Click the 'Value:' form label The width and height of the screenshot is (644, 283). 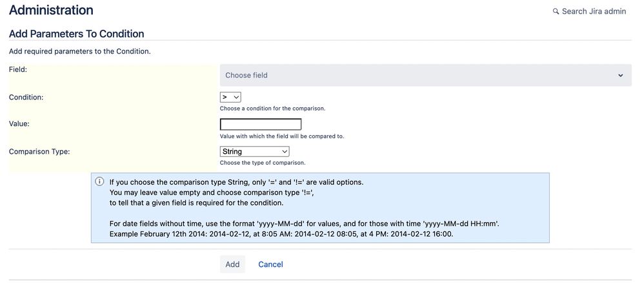coord(19,123)
